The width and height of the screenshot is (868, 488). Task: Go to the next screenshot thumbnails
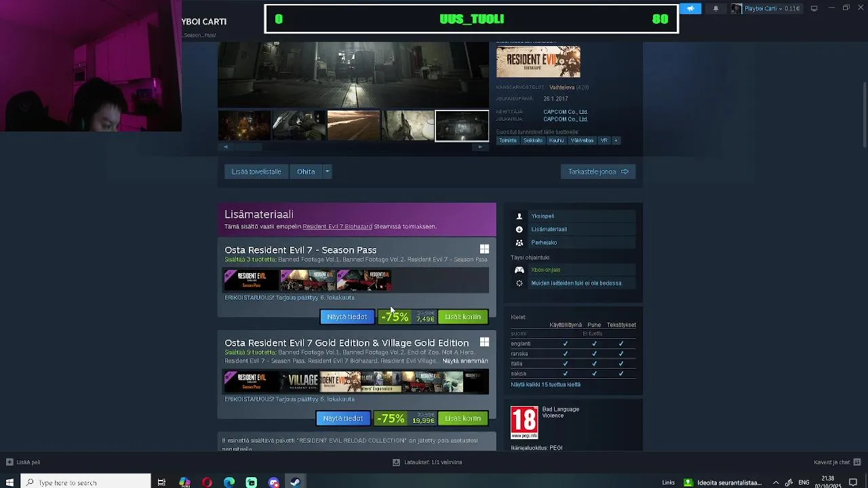[x=480, y=147]
